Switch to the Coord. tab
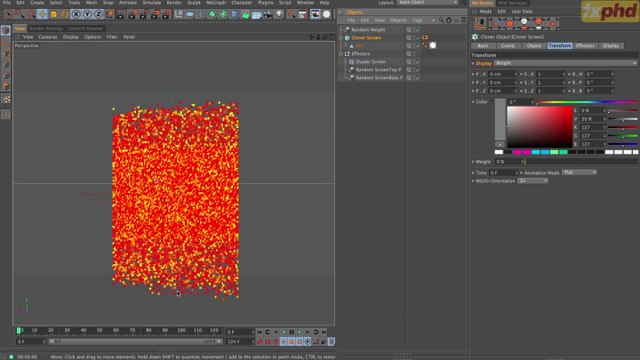The width and height of the screenshot is (640, 360). point(508,46)
